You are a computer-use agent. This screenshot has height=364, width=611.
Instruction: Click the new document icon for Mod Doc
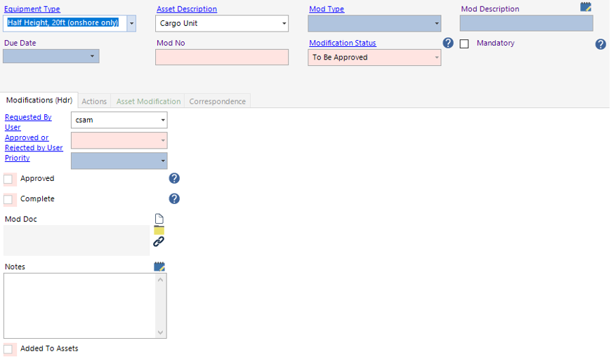click(159, 220)
